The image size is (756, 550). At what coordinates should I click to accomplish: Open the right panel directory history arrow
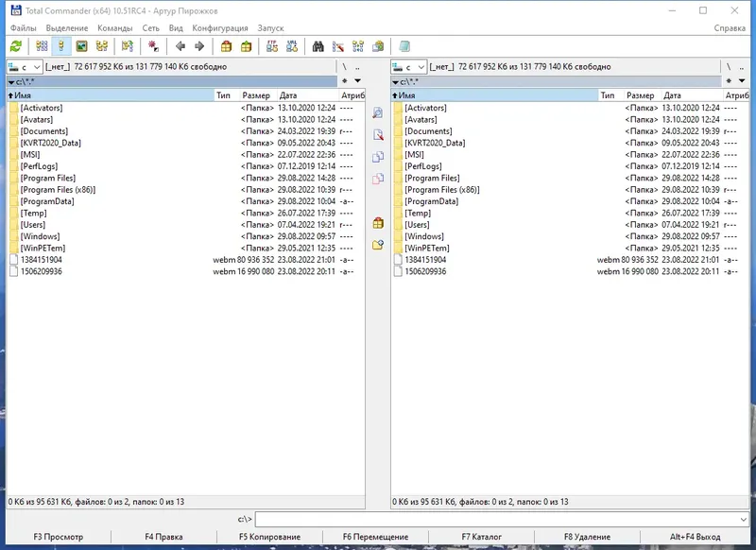(742, 81)
